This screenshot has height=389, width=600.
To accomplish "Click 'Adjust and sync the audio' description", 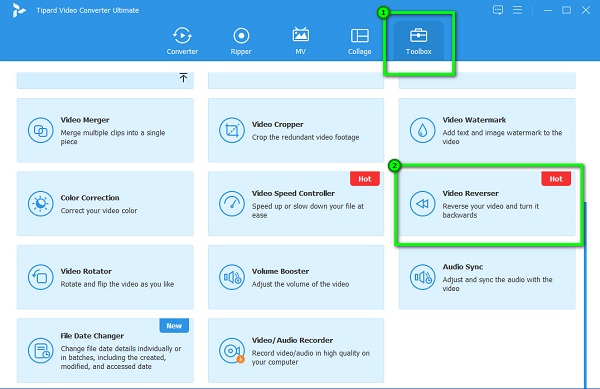I will pyautogui.click(x=497, y=284).
